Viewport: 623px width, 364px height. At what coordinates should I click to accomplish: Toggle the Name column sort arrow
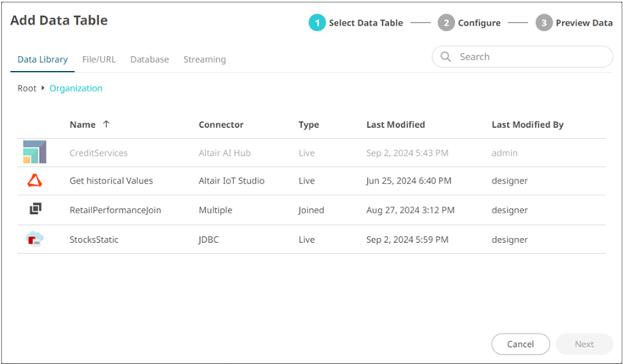point(106,124)
